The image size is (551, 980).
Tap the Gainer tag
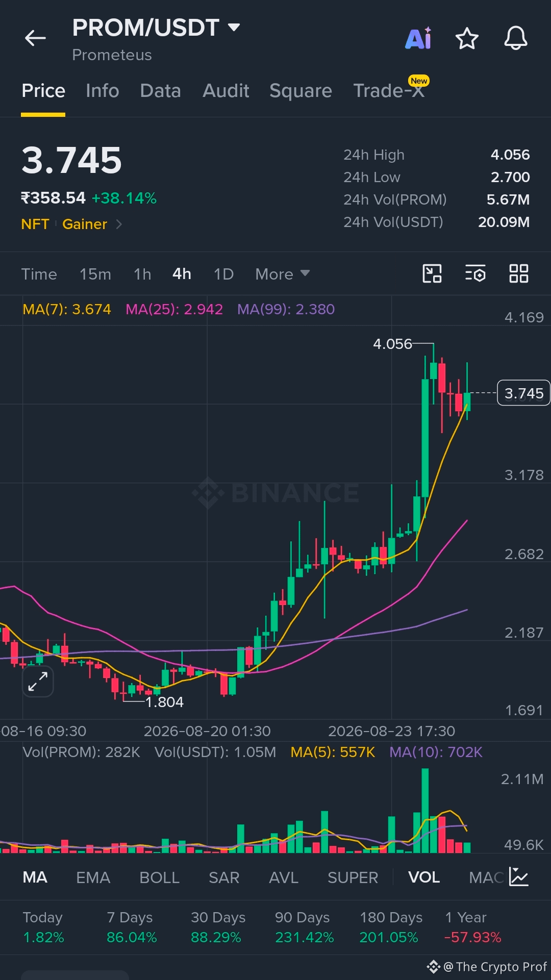[85, 224]
